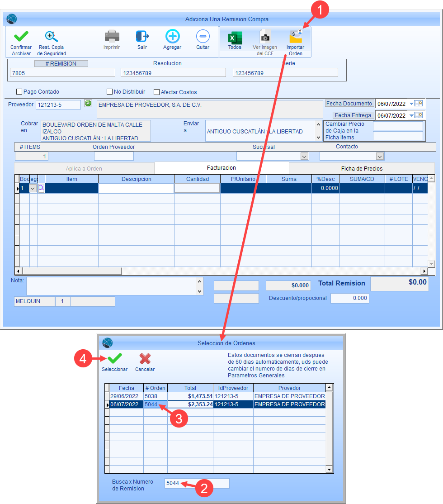Open the Fecha Documento calendar picker

418,103
